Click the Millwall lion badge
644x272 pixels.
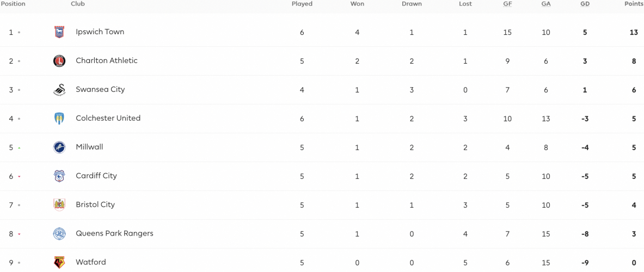coord(59,147)
